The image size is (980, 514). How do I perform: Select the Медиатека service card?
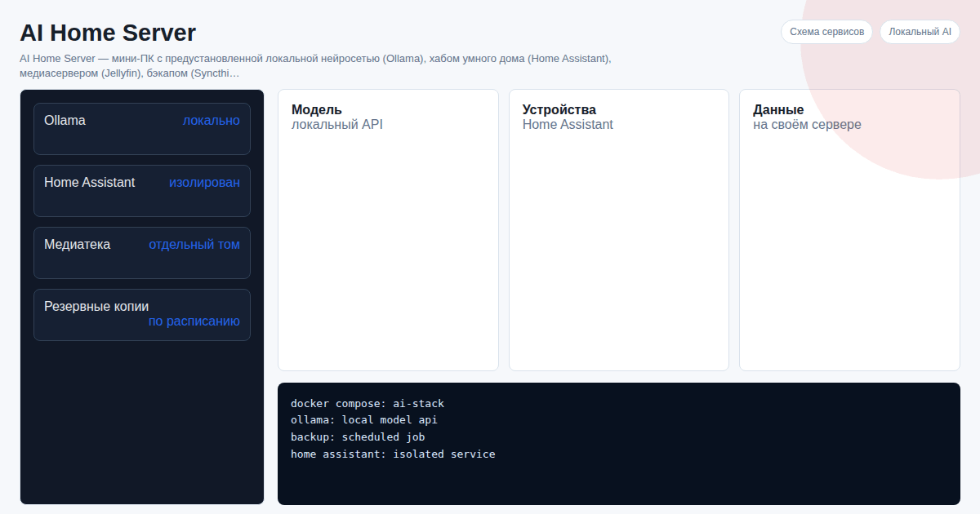142,253
